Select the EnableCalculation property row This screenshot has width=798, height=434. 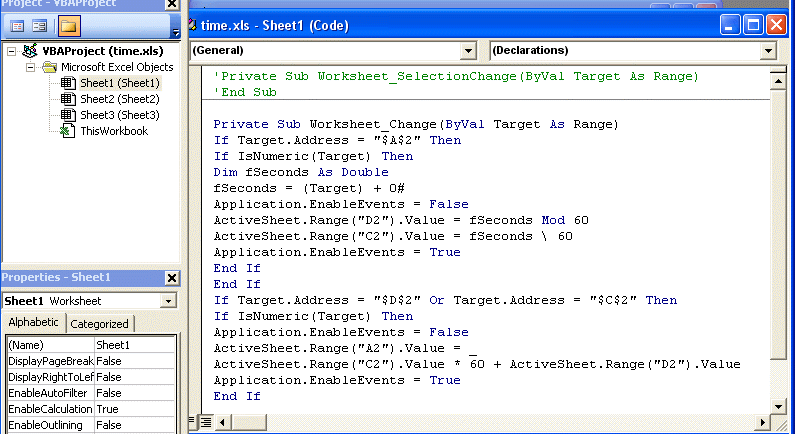tap(91, 409)
